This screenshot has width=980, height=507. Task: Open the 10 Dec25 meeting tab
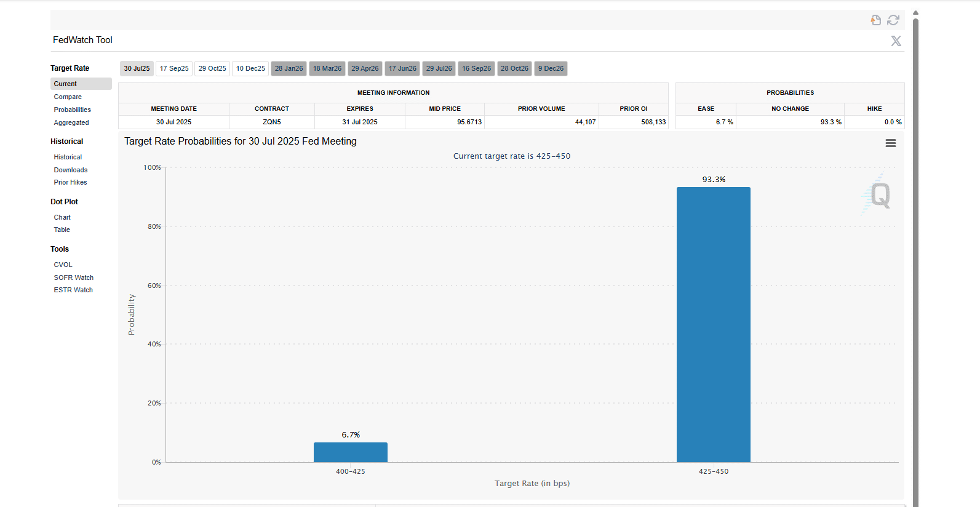pyautogui.click(x=250, y=68)
